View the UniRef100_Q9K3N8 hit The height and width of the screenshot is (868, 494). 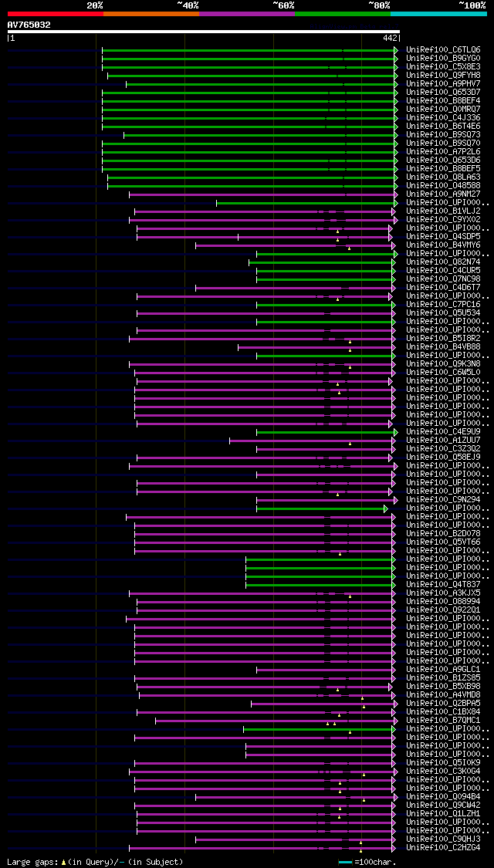(443, 363)
